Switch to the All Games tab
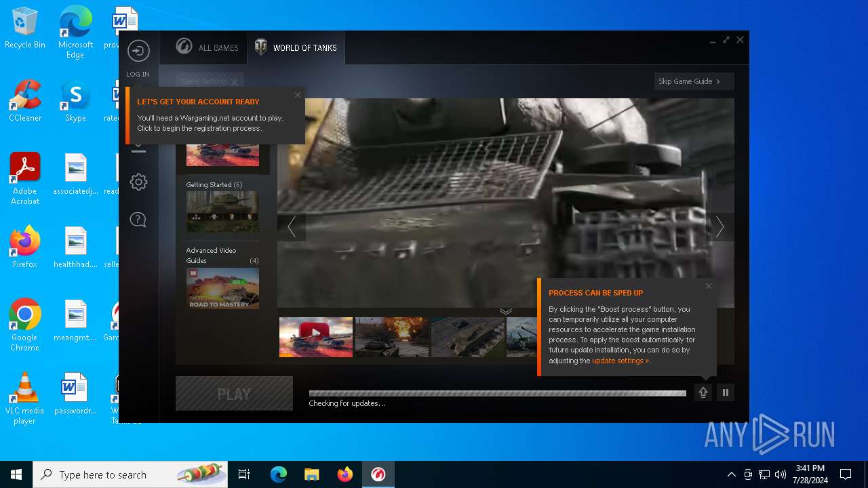The image size is (868, 488). pos(207,47)
